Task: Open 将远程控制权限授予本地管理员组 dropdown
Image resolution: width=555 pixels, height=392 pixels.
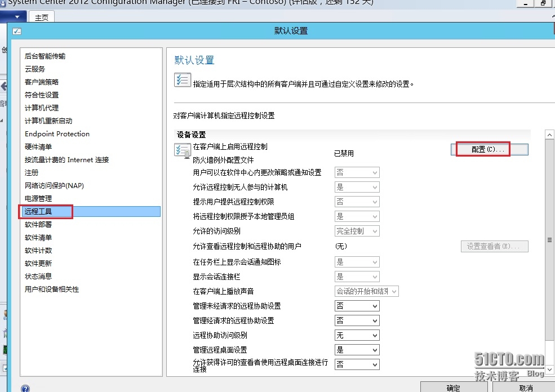Action: (x=357, y=216)
